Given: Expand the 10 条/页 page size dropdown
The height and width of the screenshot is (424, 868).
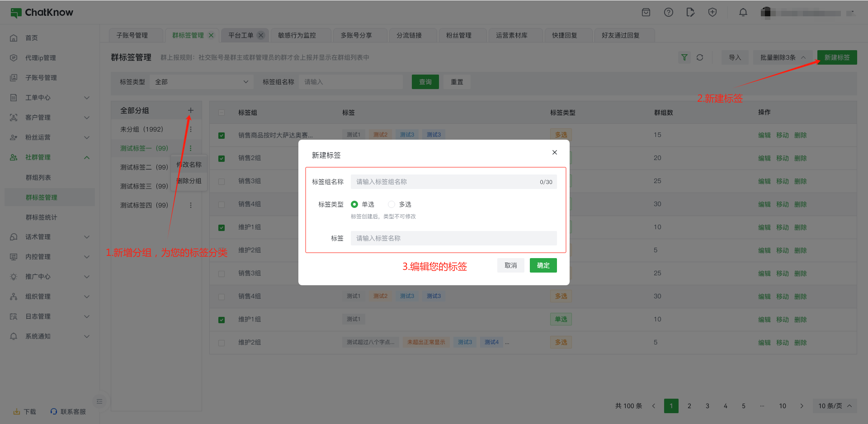Looking at the screenshot, I should coord(835,406).
